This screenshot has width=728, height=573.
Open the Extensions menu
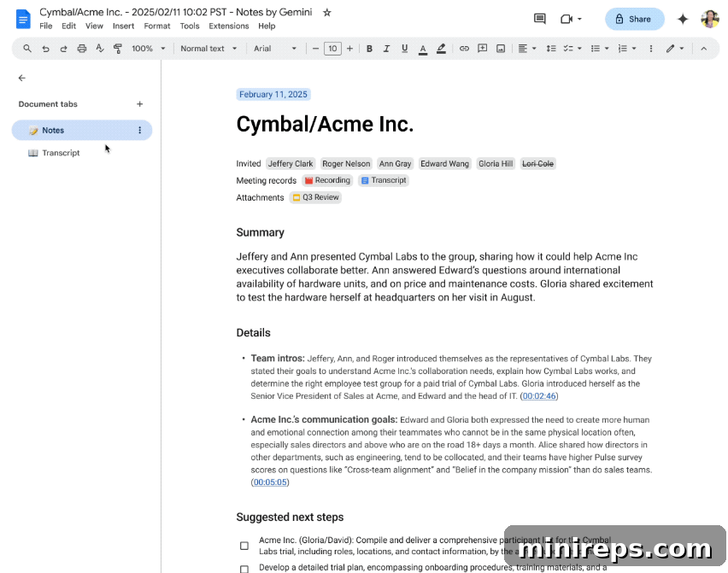pos(229,26)
